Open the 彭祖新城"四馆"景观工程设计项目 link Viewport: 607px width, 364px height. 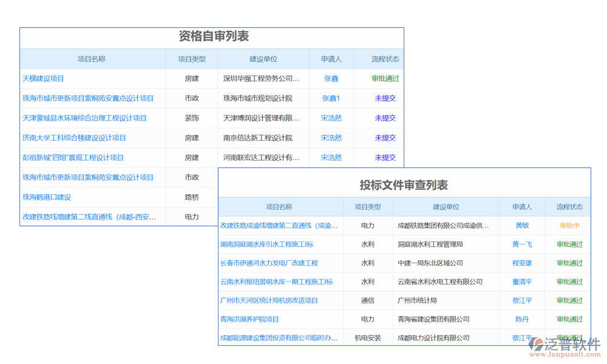[x=73, y=157]
